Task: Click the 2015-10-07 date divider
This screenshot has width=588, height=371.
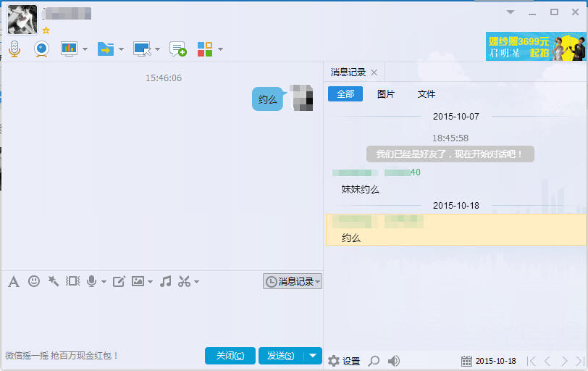Action: point(456,117)
